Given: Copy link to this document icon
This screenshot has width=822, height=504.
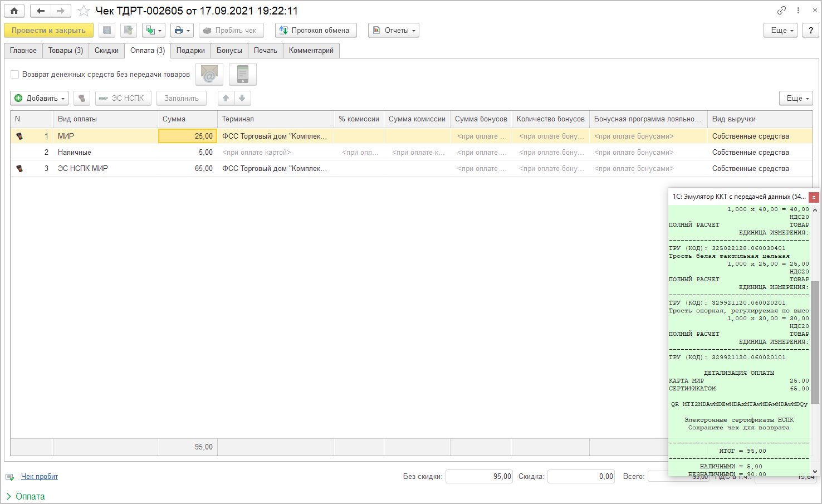Looking at the screenshot, I should (782, 11).
